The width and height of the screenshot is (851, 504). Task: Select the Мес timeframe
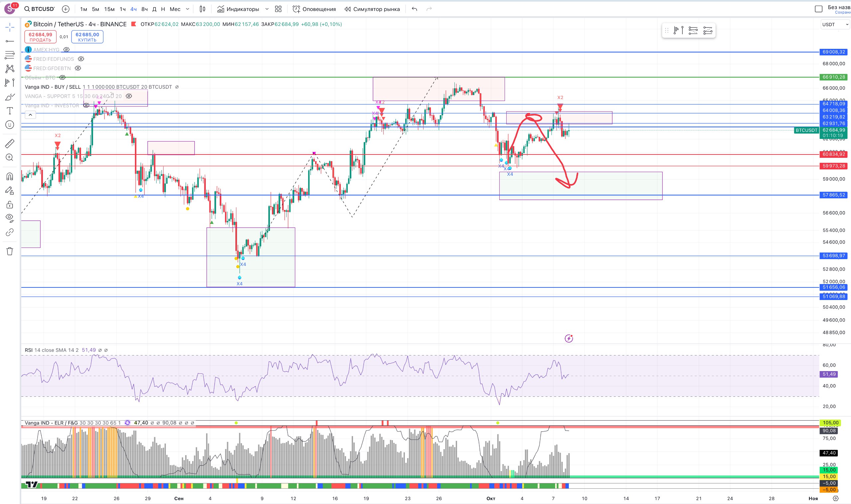coord(175,9)
